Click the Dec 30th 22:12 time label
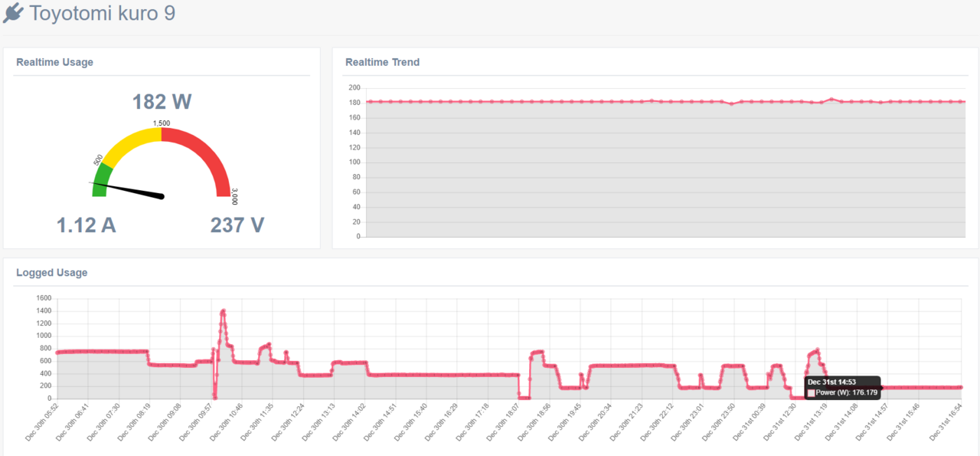This screenshot has width=980, height=456. click(x=656, y=422)
